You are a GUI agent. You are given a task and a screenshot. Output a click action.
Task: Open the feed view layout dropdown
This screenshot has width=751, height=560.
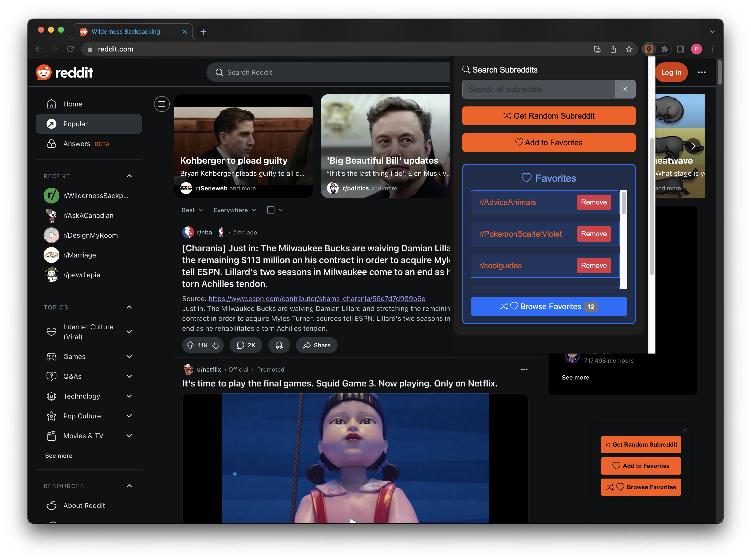(x=275, y=210)
